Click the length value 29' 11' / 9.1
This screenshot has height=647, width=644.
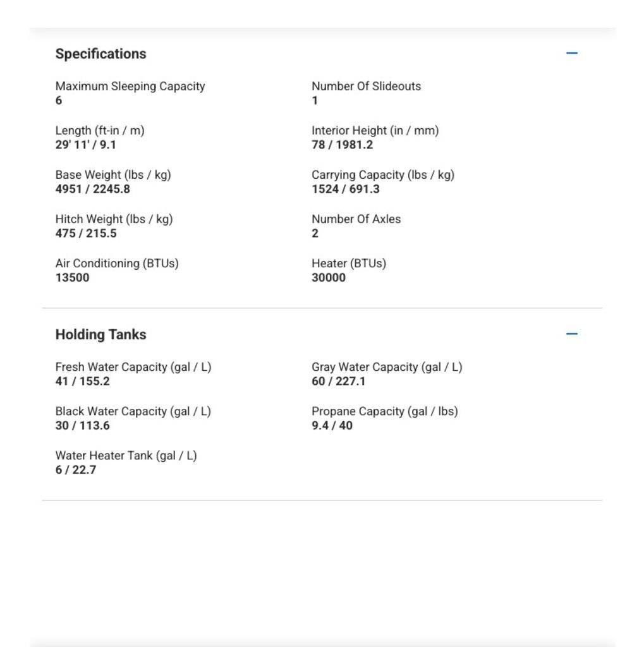point(86,145)
